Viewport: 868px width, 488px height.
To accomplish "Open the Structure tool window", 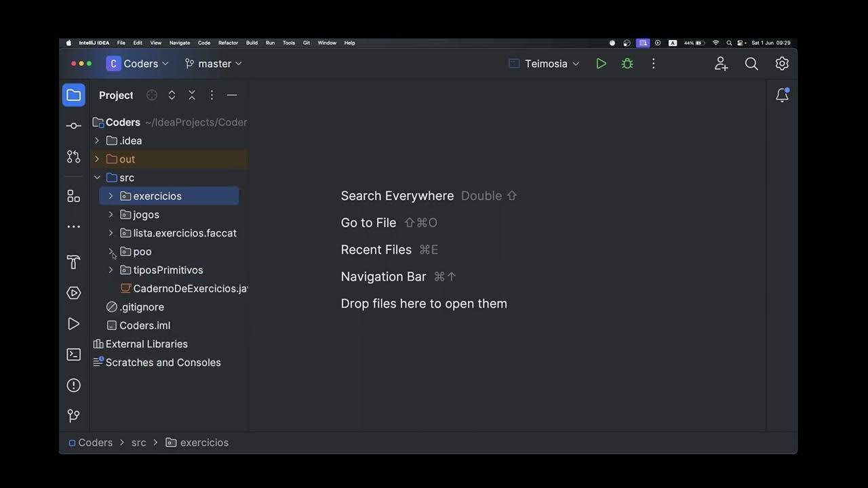I will click(x=74, y=196).
